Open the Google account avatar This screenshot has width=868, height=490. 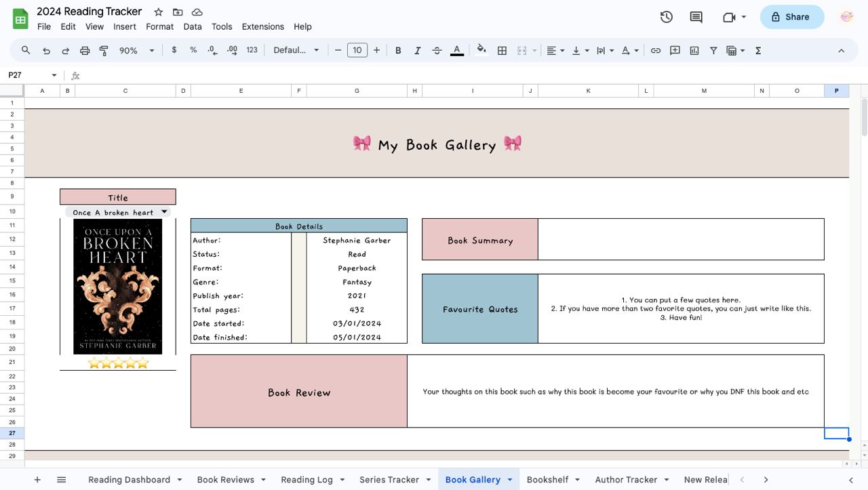click(x=846, y=17)
